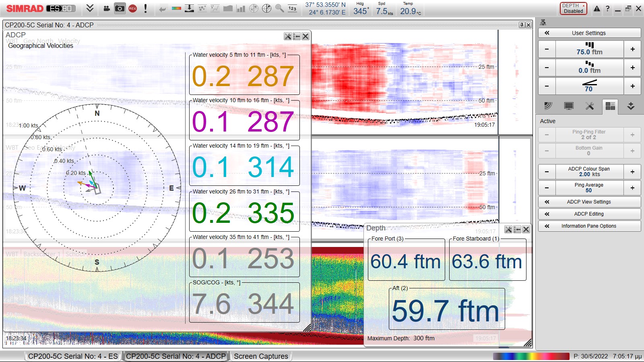Image resolution: width=644 pixels, height=362 pixels.
Task: Decrease Ping Average value with minus
Action: [x=547, y=188]
